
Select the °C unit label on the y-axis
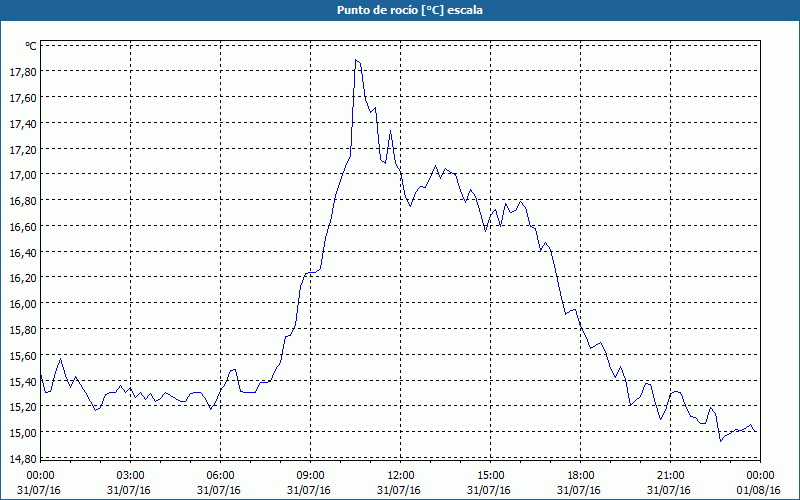tap(31, 46)
